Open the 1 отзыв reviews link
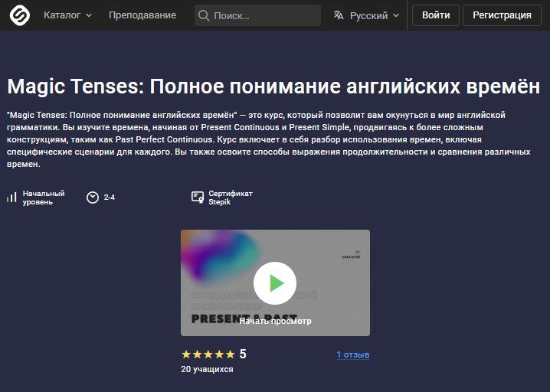The height and width of the screenshot is (392, 550). pos(353,354)
